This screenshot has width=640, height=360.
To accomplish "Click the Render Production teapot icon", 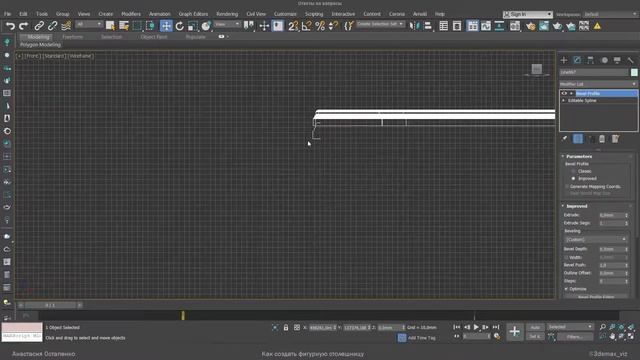I will point(557,26).
